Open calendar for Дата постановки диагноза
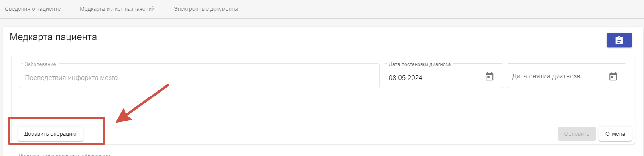This screenshot has height=156, width=644. point(489,76)
